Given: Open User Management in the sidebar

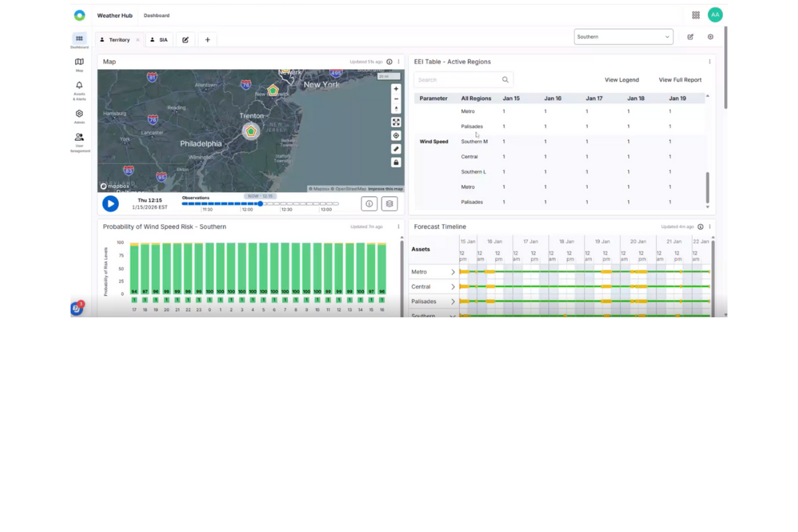Looking at the screenshot, I should tap(79, 140).
